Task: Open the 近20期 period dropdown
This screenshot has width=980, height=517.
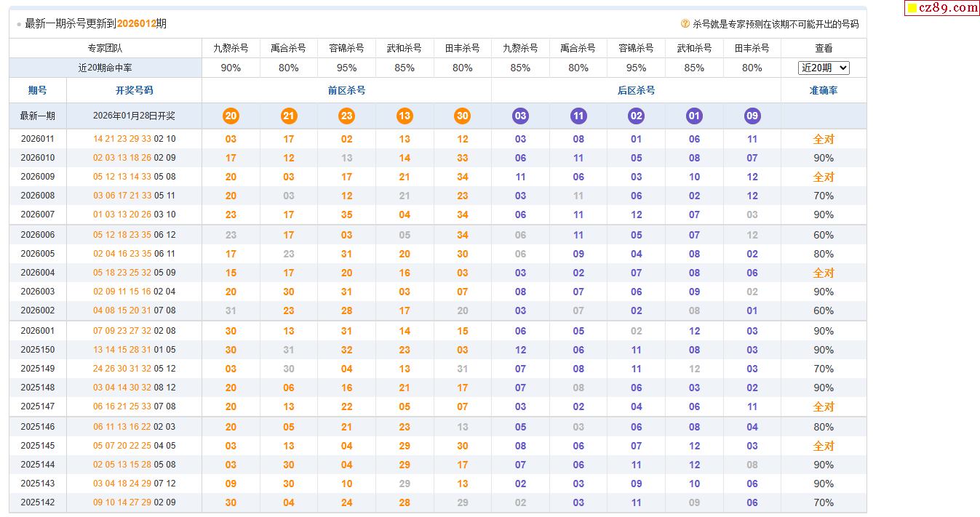Action: (x=824, y=68)
